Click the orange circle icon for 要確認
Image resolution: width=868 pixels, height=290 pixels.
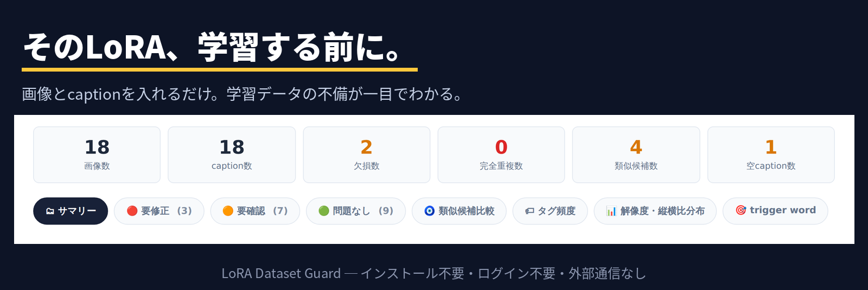tap(228, 211)
